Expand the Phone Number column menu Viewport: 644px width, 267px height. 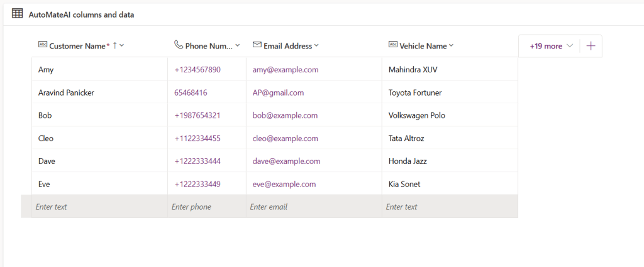pyautogui.click(x=237, y=45)
